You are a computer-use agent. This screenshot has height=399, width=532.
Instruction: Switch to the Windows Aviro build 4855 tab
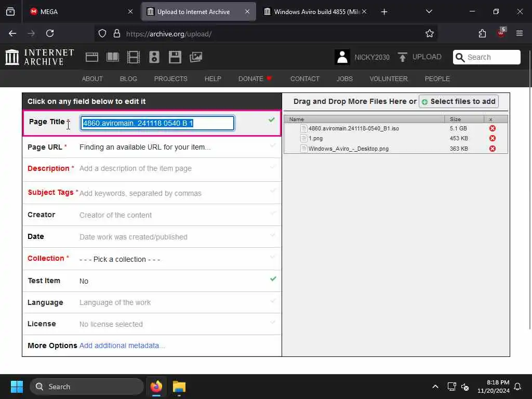click(316, 11)
